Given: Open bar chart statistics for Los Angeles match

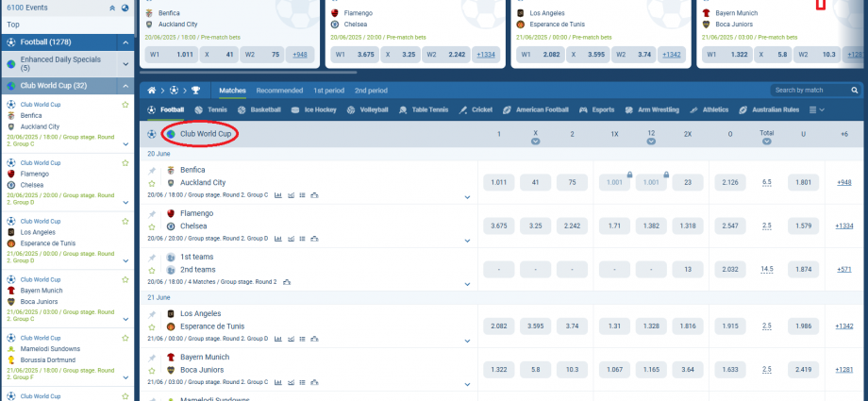Looking at the screenshot, I should (278, 340).
